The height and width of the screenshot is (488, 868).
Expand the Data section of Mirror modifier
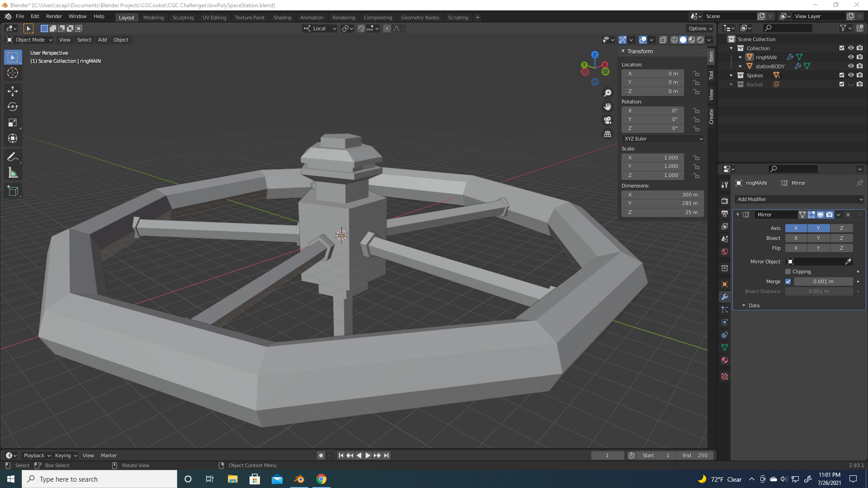pos(754,305)
